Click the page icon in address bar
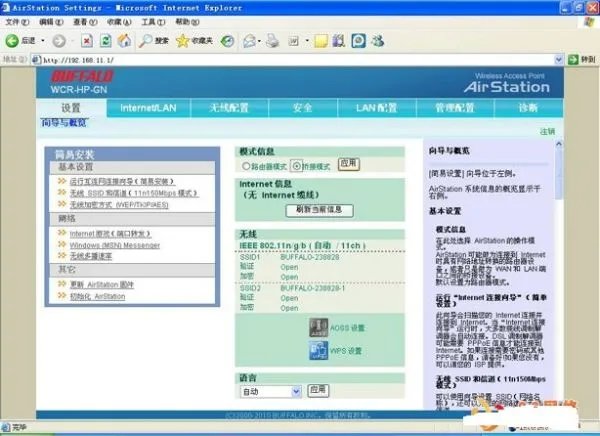Viewport: 600px width, 436px height. 37,60
